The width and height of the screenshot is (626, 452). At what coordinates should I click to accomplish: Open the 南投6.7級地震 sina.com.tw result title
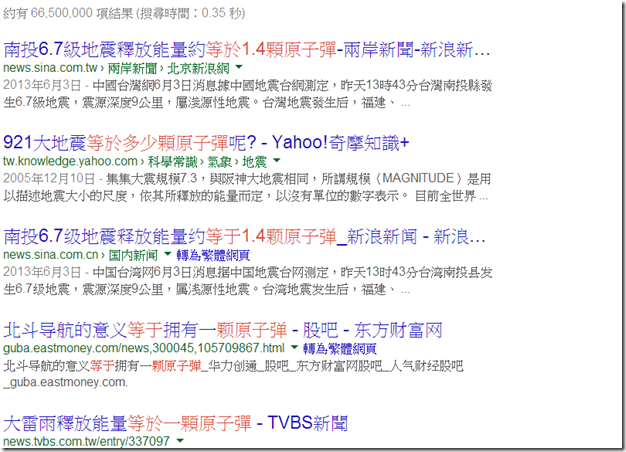[x=246, y=50]
